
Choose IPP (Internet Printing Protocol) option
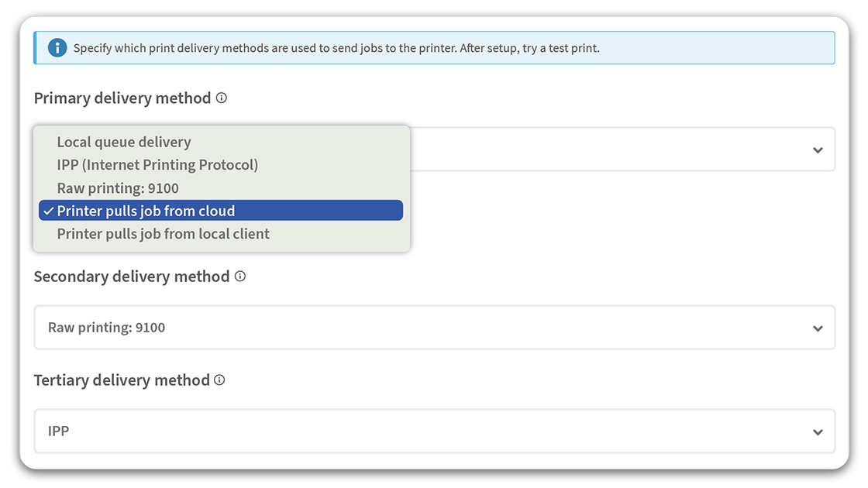pos(157,165)
